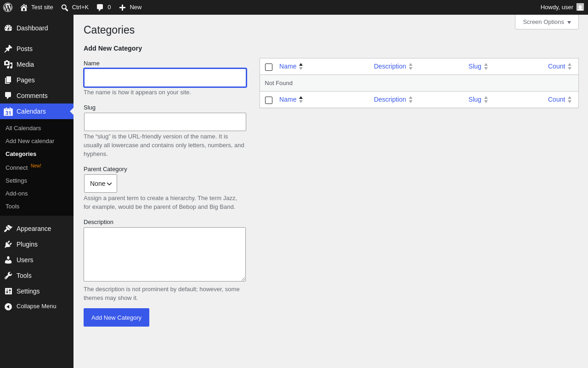This screenshot has width=588, height=368.
Task: Open the Parent Category dropdown
Action: [101, 184]
